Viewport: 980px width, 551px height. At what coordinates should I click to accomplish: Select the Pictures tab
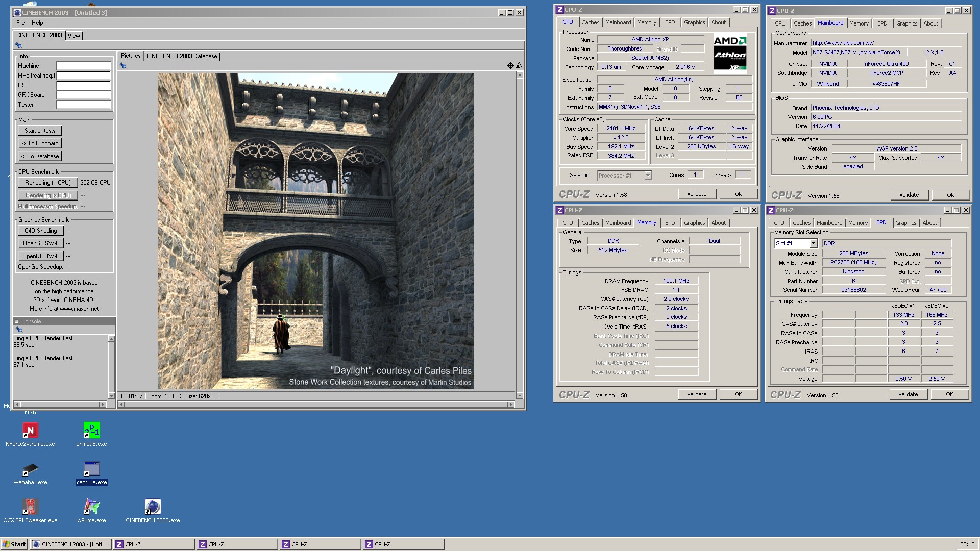pyautogui.click(x=131, y=56)
